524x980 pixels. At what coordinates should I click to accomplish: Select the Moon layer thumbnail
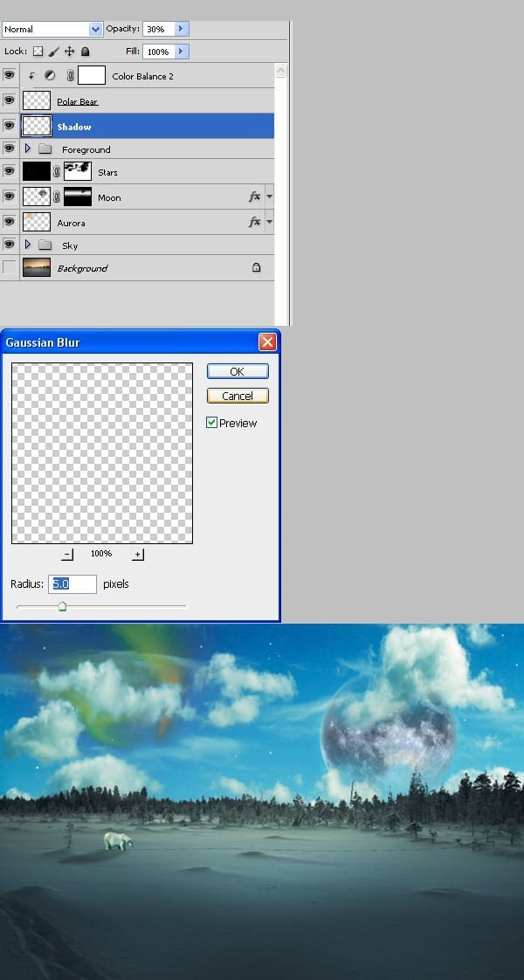[36, 197]
